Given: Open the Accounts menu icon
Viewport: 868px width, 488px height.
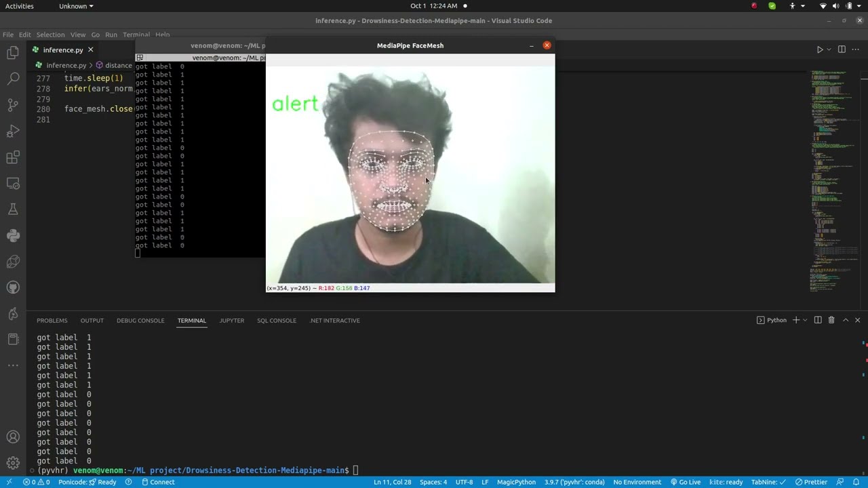Looking at the screenshot, I should click(13, 437).
